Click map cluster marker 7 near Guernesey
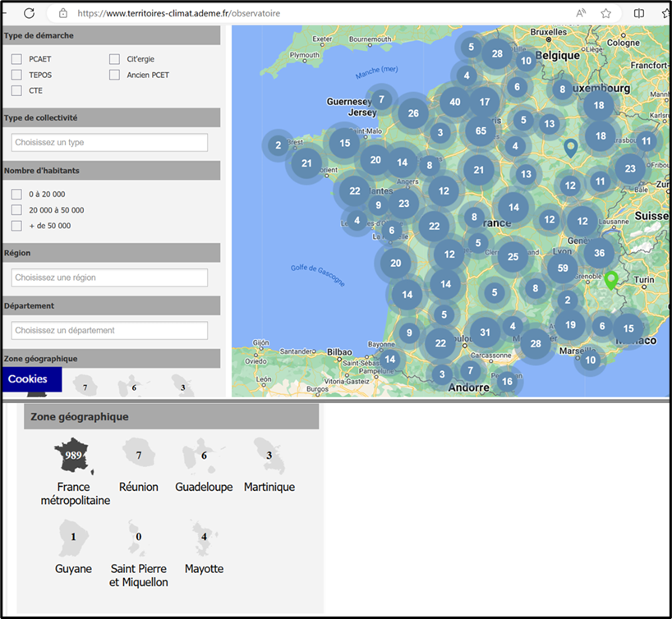672x619 pixels. (381, 99)
